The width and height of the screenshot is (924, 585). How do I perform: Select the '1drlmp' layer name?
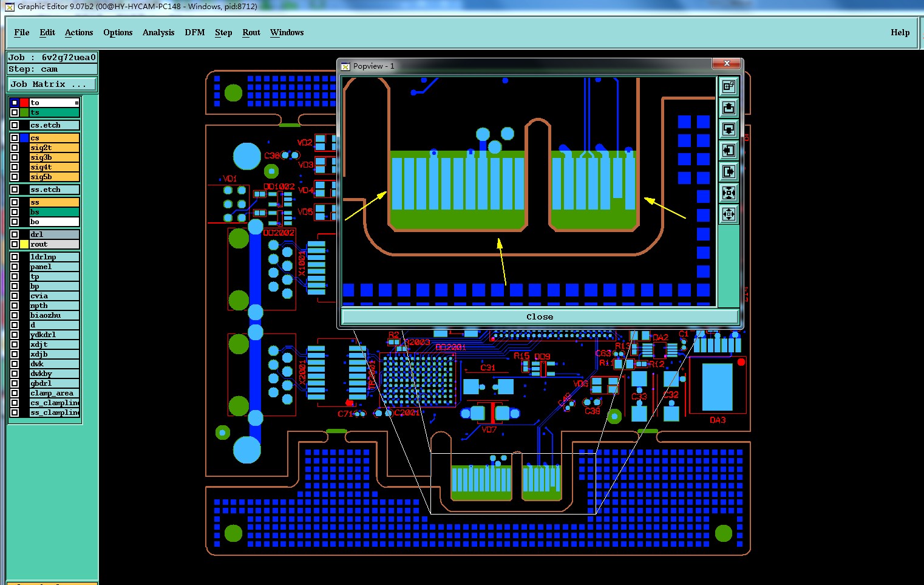pyautogui.click(x=55, y=257)
